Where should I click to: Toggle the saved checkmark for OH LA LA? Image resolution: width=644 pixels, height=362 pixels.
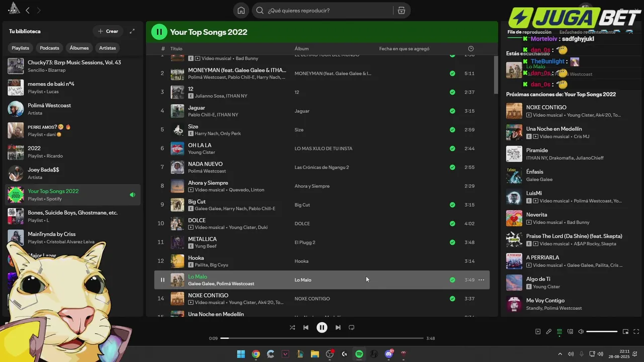click(x=452, y=149)
